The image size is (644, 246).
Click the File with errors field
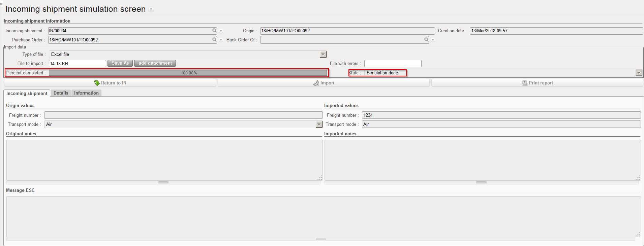[x=393, y=64]
